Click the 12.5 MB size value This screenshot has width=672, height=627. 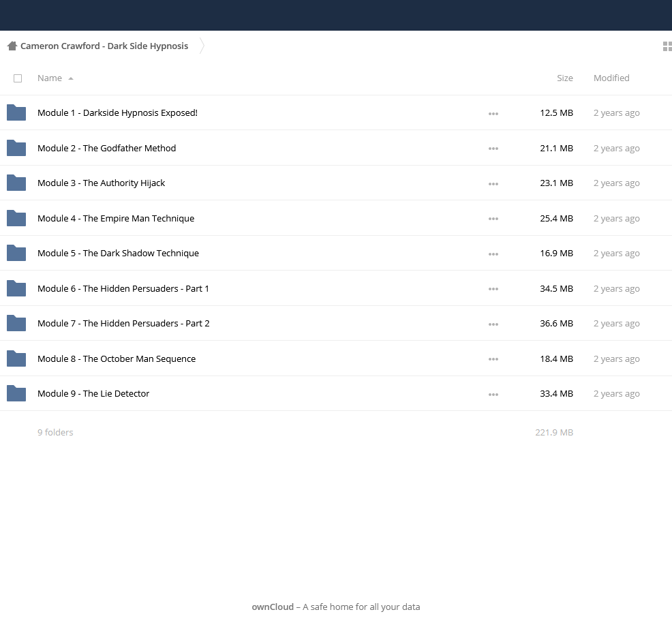pos(556,112)
